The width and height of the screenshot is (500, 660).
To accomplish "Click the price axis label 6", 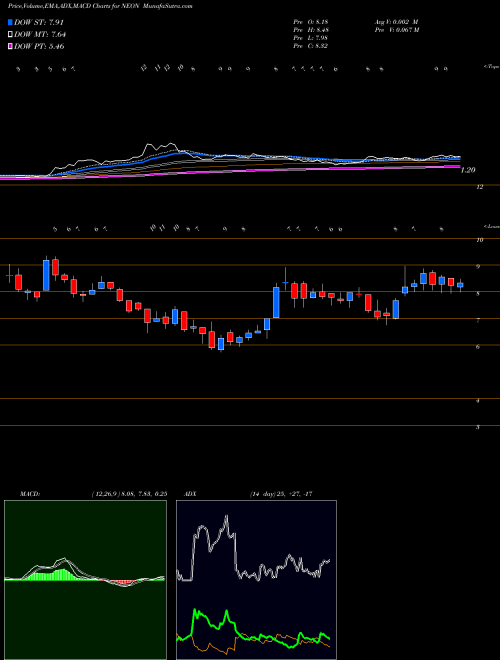I will point(478,347).
